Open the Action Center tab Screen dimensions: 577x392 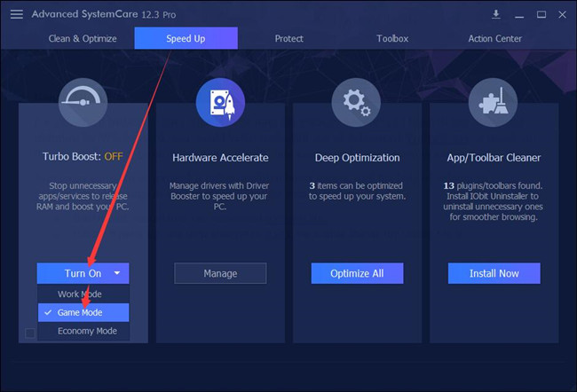[x=495, y=39]
